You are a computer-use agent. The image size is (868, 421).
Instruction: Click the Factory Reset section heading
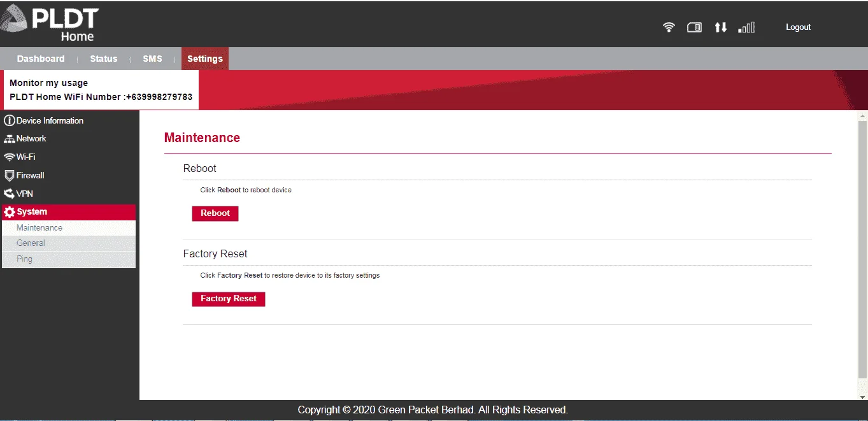215,253
